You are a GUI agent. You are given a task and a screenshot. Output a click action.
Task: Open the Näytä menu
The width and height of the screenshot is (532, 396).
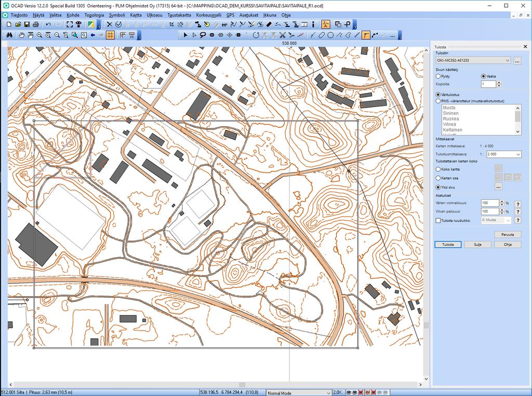pyautogui.click(x=38, y=15)
